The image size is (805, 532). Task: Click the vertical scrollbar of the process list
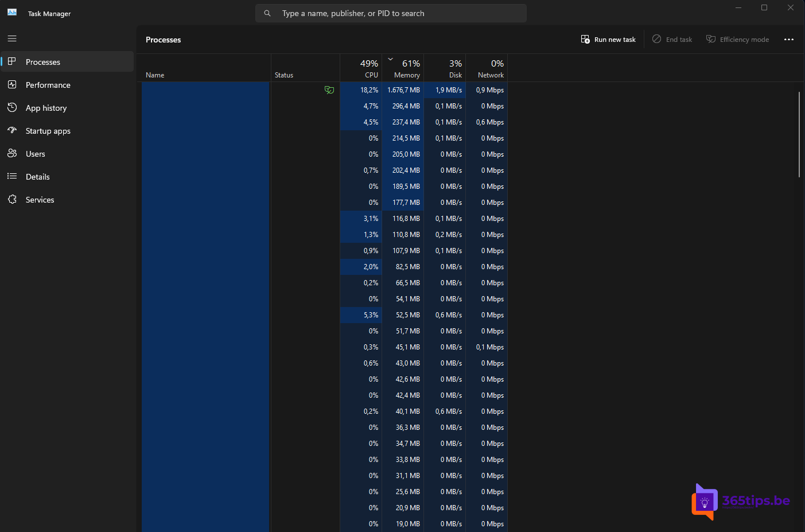[799, 134]
